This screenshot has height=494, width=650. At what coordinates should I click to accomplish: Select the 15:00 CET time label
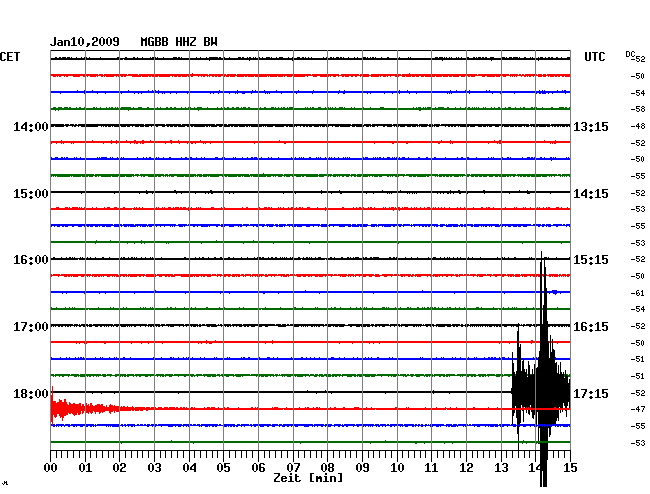coord(31,194)
